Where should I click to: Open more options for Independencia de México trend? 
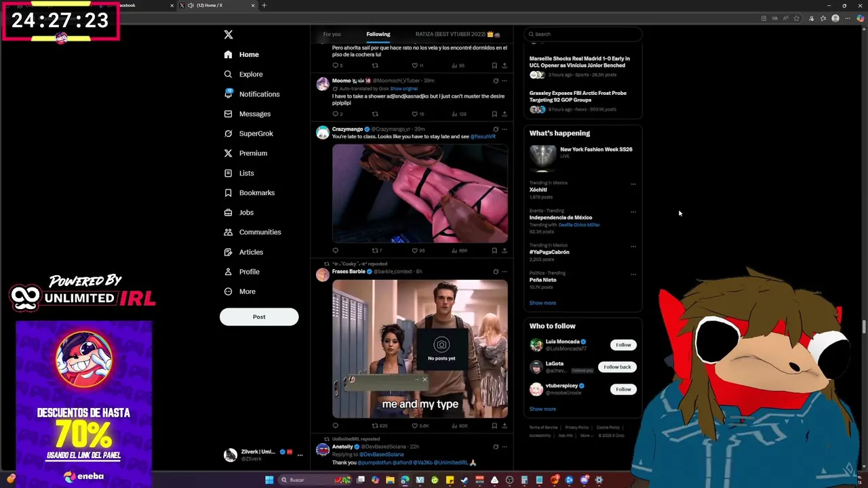[633, 211]
